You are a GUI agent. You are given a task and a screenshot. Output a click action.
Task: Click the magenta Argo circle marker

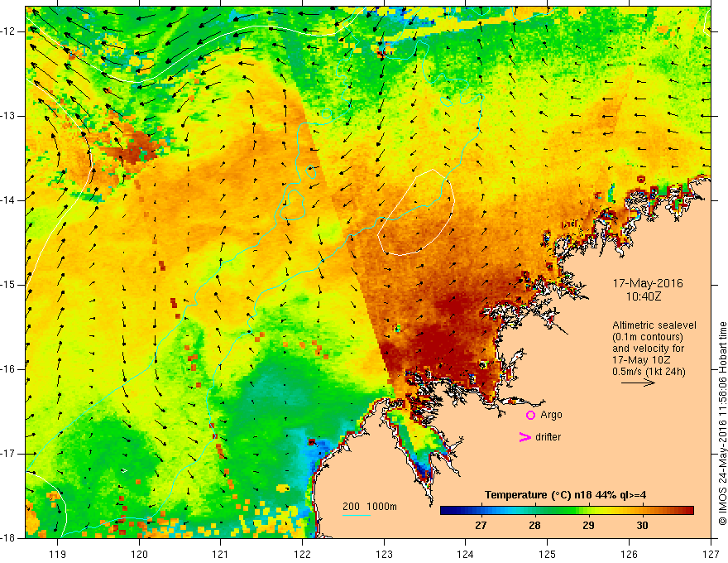pyautogui.click(x=530, y=416)
